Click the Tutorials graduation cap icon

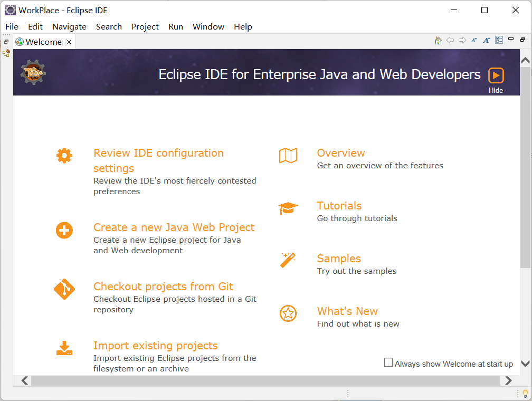click(x=288, y=208)
